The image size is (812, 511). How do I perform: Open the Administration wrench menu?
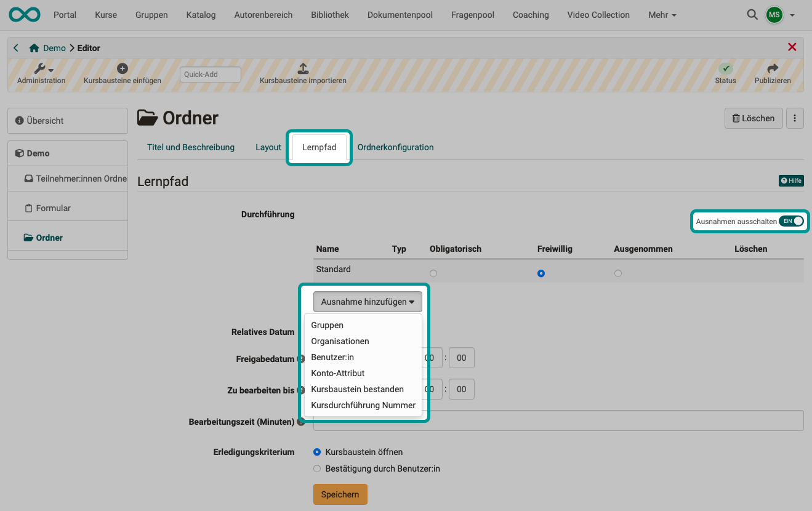[42, 69]
